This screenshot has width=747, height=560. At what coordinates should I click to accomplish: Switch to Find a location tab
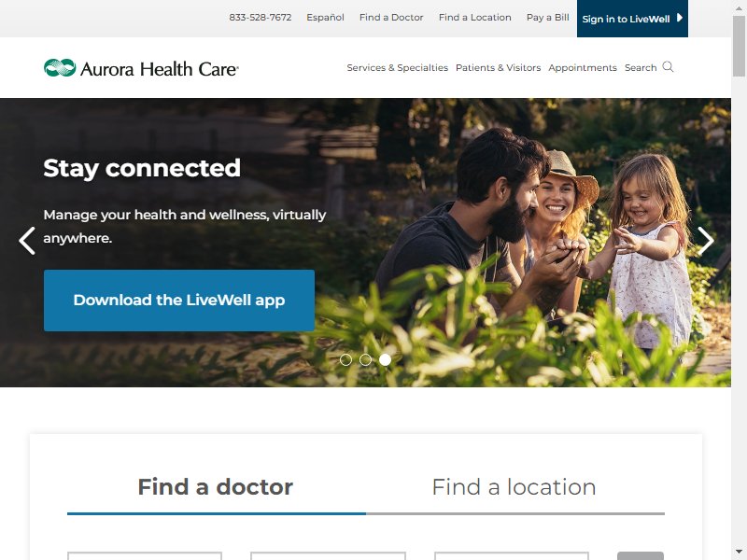[514, 487]
